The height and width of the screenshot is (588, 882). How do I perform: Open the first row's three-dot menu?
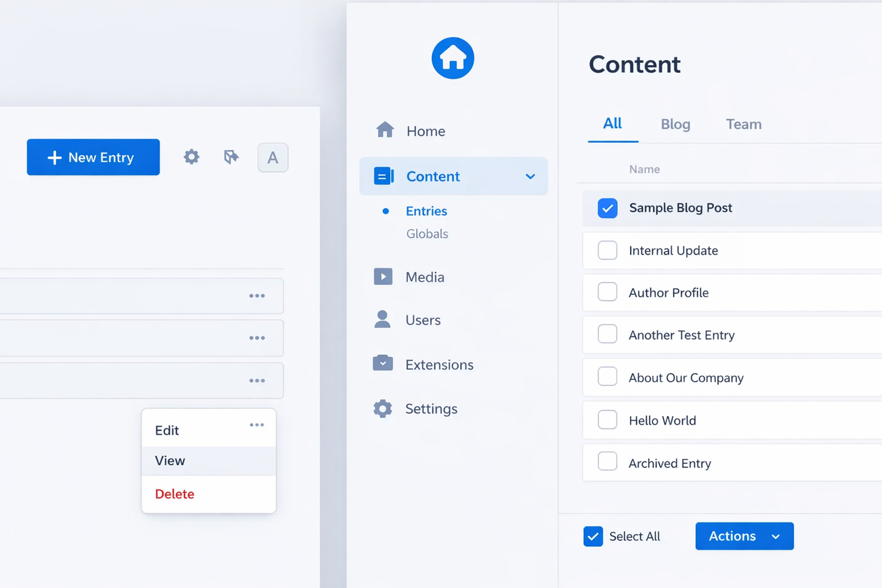257,295
